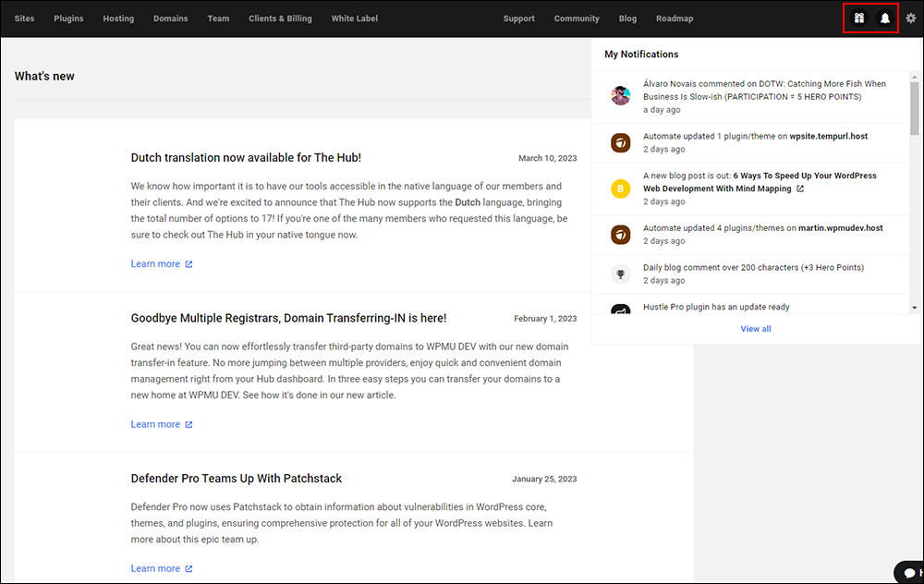The width and height of the screenshot is (924, 584).
Task: Click the notifications scrollbar up arrow
Action: coord(915,78)
